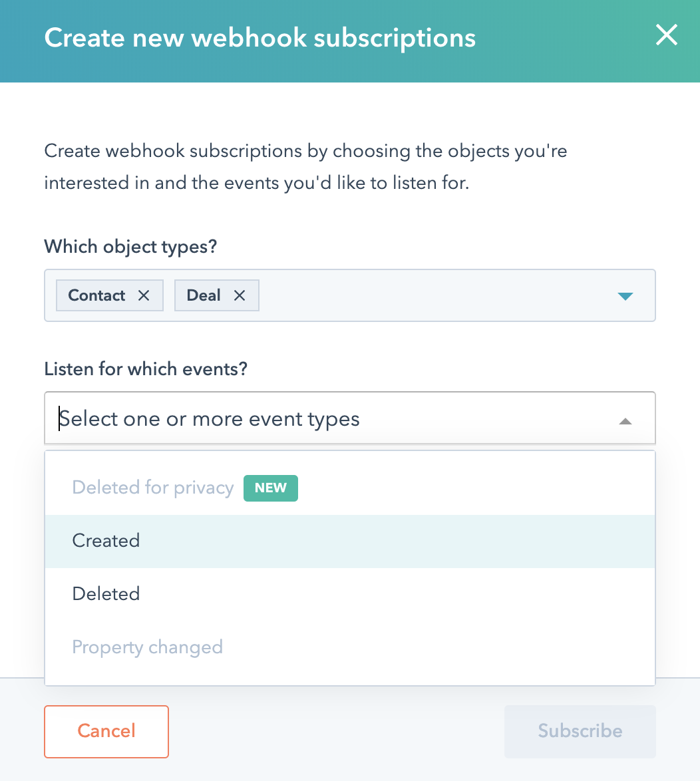This screenshot has height=781, width=700.
Task: Click the dialog title heading
Action: click(x=260, y=38)
